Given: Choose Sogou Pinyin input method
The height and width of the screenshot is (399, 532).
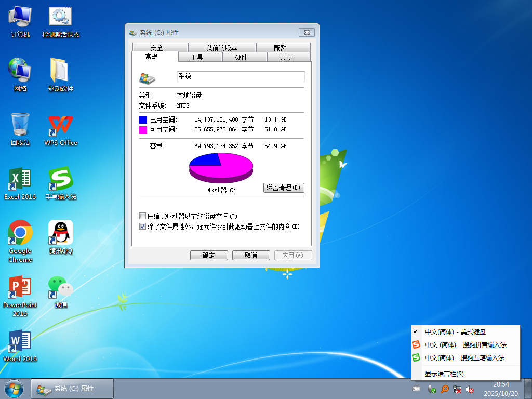Looking at the screenshot, I should coord(465,344).
